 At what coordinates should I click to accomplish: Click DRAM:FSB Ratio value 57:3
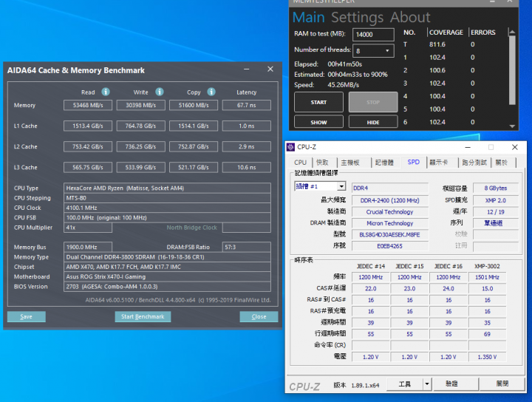[x=247, y=247]
